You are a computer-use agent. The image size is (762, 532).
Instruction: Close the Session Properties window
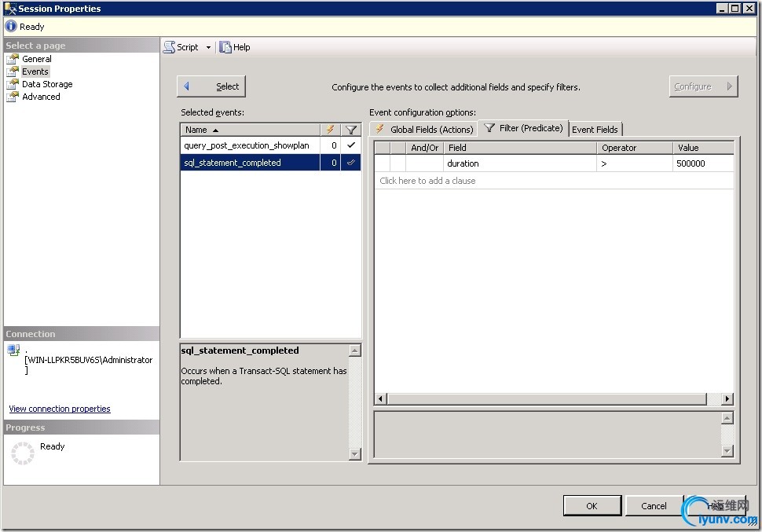coord(749,9)
